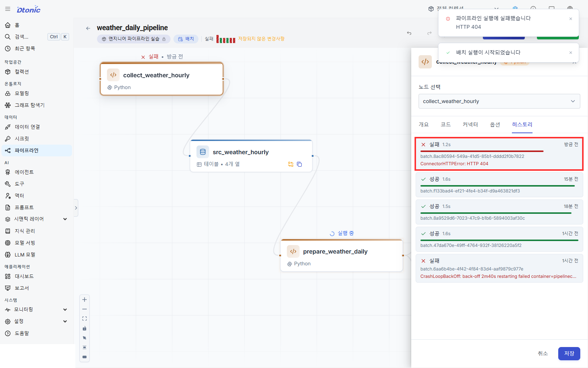The height and width of the screenshot is (368, 588).
Task: Click 저장 save button
Action: click(x=569, y=354)
